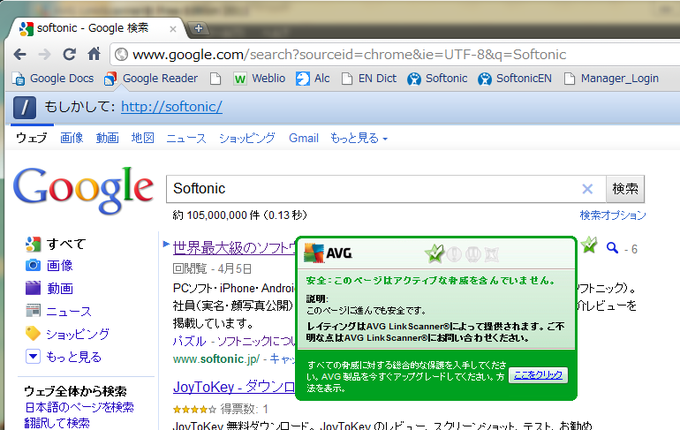680x430 pixels.
Task: Click the small blue triangle before first result
Action: click(x=166, y=244)
